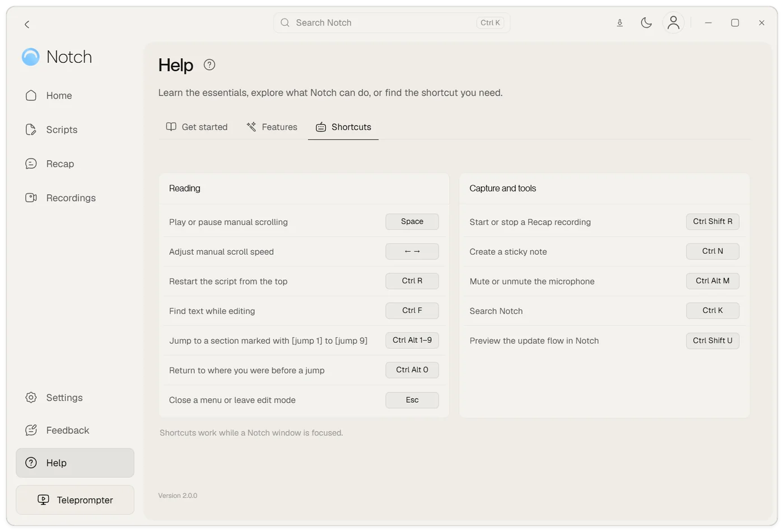This screenshot has width=784, height=532.
Task: Focus the Search Notch field
Action: (x=391, y=23)
